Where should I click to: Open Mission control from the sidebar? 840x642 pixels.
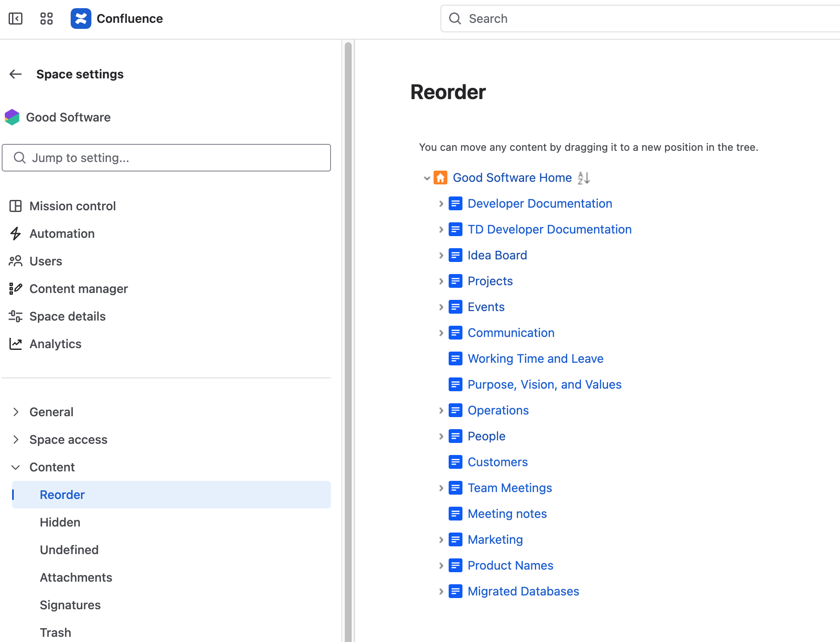coord(72,206)
